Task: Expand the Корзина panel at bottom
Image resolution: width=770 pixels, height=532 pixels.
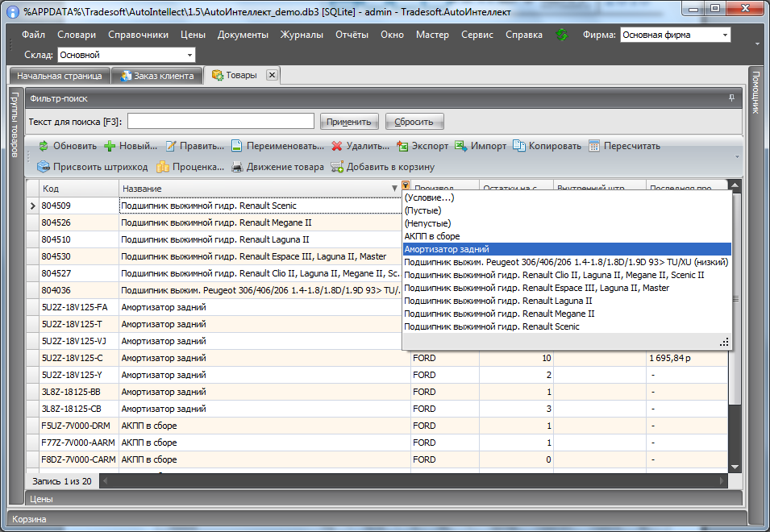Action: (x=29, y=519)
